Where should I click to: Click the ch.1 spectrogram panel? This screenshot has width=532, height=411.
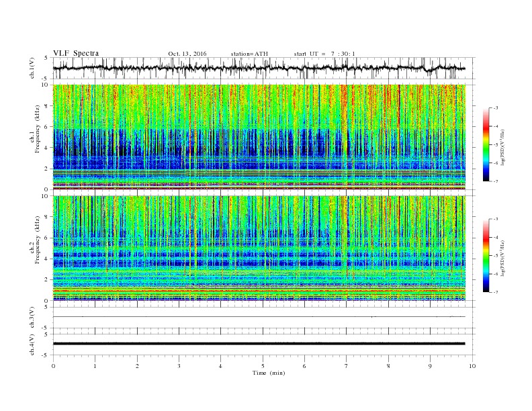click(x=259, y=137)
